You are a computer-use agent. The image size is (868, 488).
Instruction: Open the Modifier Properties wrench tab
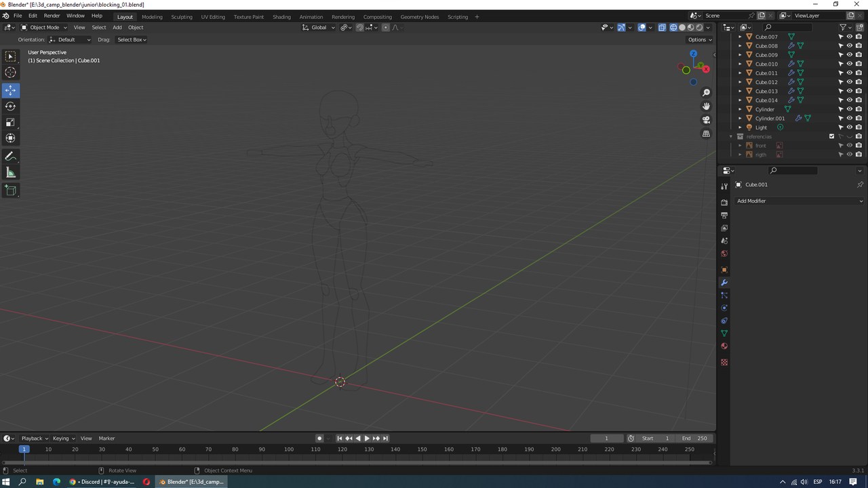724,282
